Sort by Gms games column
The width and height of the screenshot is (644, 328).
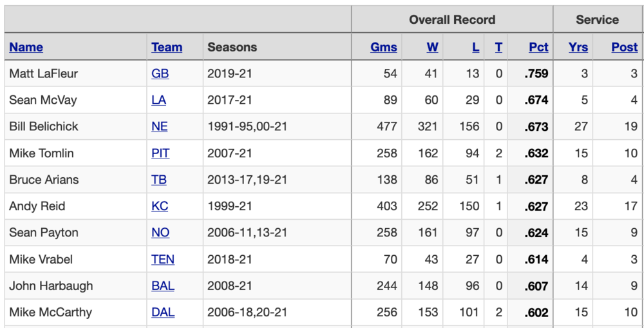pyautogui.click(x=384, y=47)
